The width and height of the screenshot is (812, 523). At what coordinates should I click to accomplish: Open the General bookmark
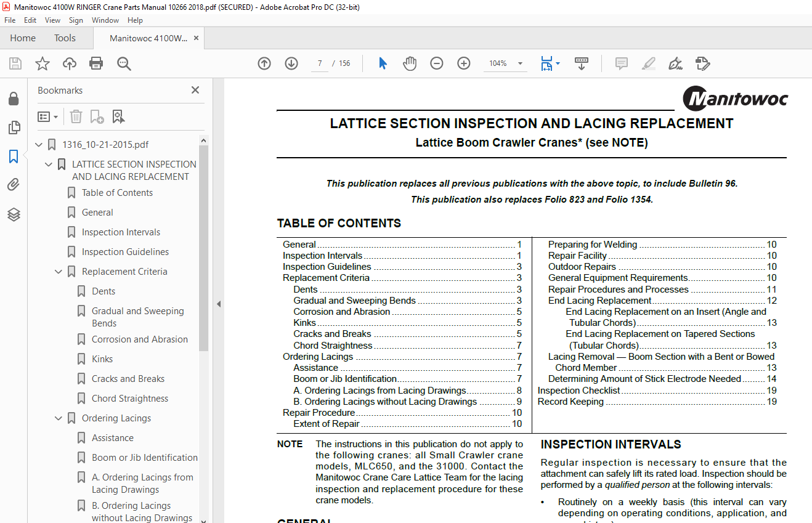97,213
